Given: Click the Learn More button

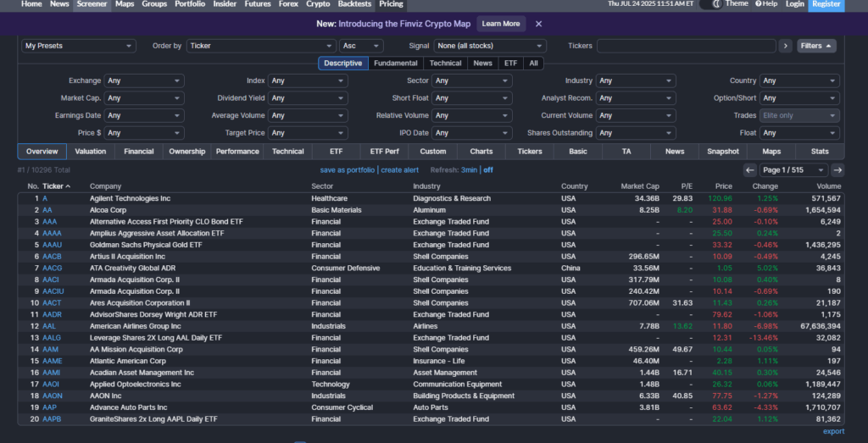Looking at the screenshot, I should click(501, 24).
